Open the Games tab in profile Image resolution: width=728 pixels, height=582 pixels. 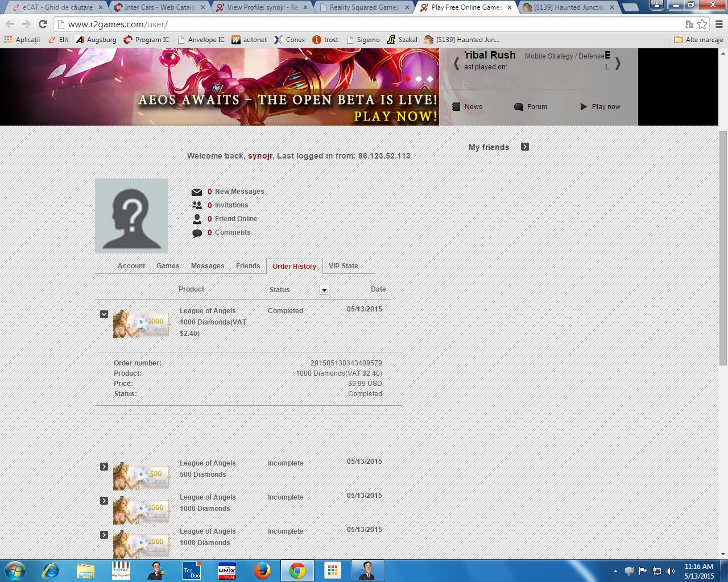click(x=168, y=266)
